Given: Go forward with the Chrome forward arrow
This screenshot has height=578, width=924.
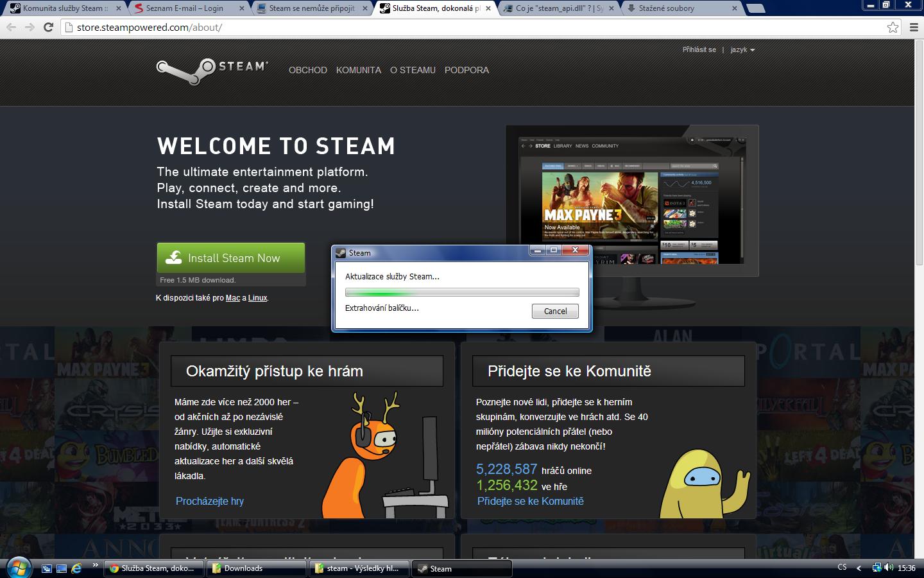Looking at the screenshot, I should [30, 27].
